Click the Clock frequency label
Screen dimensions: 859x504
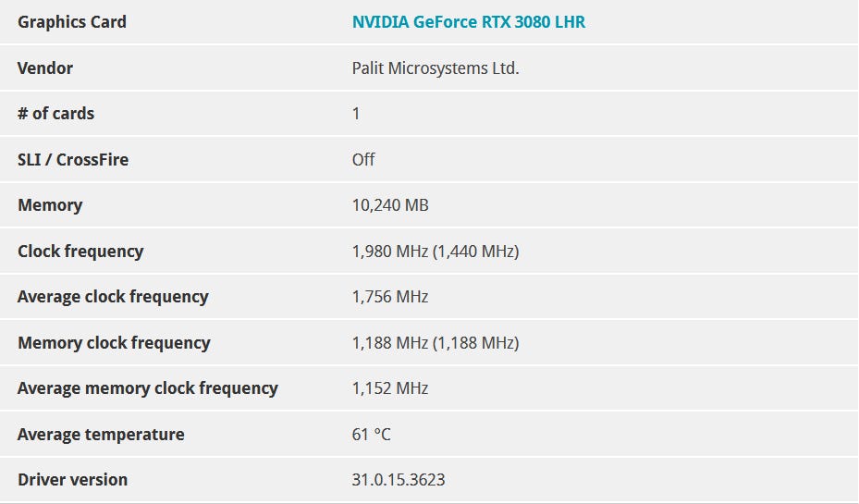click(80, 252)
